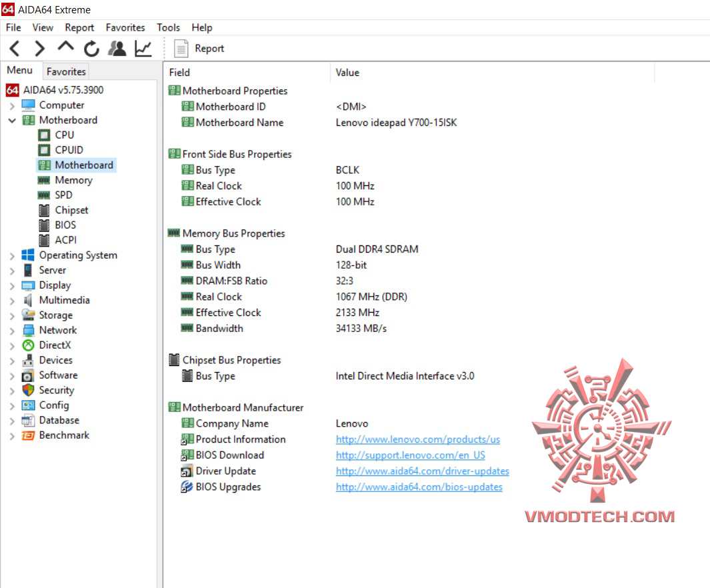
Task: Collapse the Motherboard tree node
Action: click(x=11, y=120)
